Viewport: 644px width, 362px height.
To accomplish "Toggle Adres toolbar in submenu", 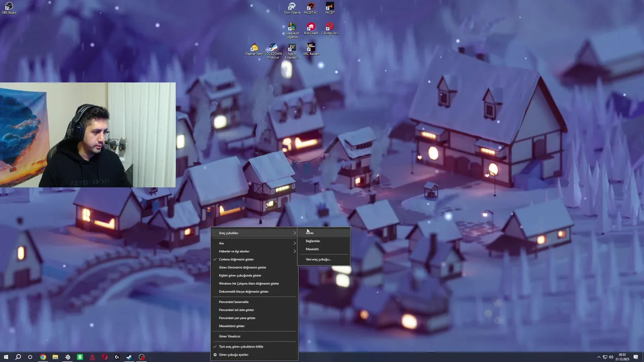I will click(324, 233).
